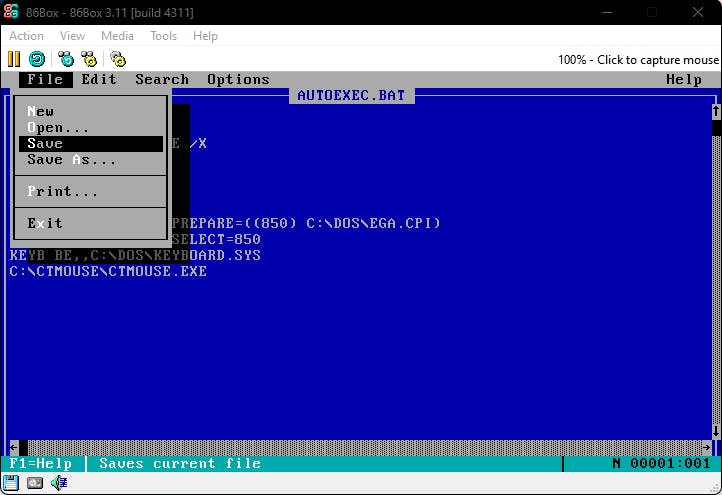Open the DOS editor Help menu
The width and height of the screenshot is (722, 495).
tap(684, 80)
